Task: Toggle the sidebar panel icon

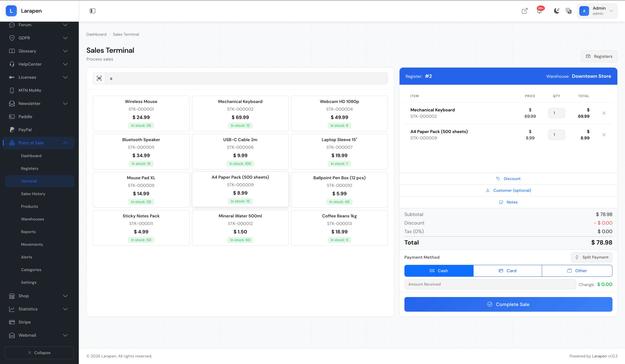Action: point(92,11)
